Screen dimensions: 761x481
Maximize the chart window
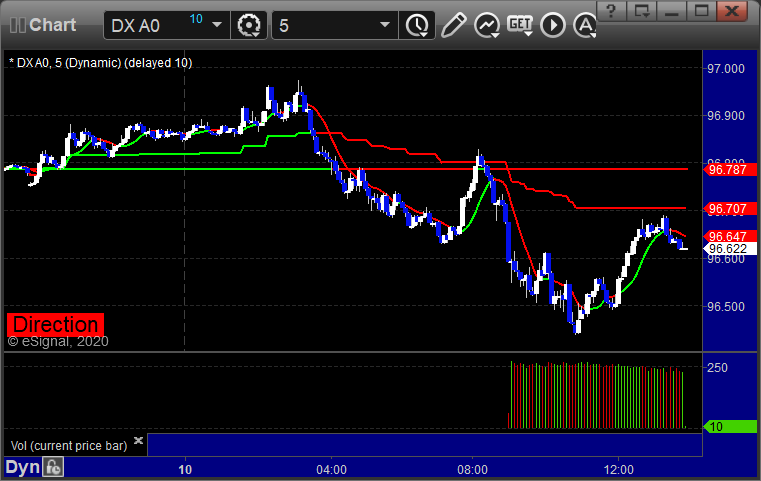point(701,11)
